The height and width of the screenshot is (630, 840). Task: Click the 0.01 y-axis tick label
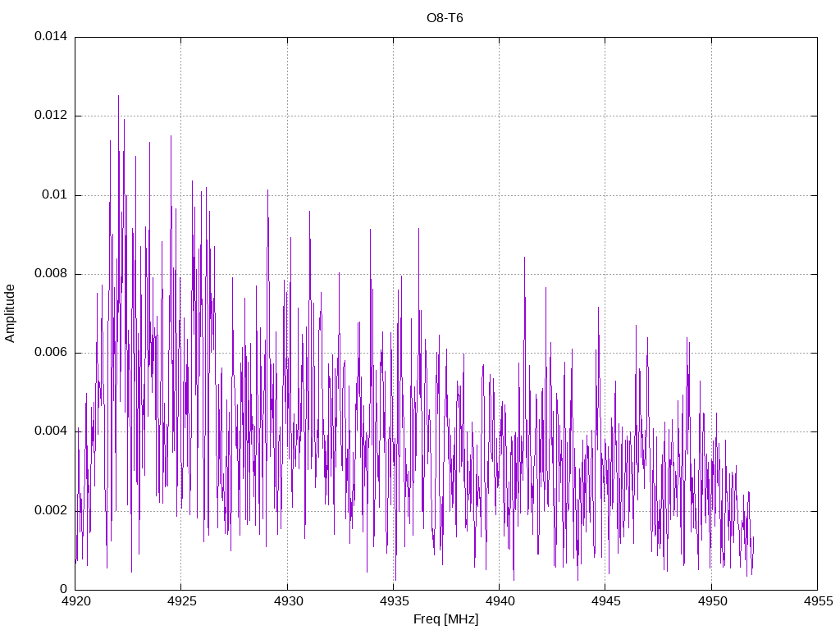click(55, 194)
